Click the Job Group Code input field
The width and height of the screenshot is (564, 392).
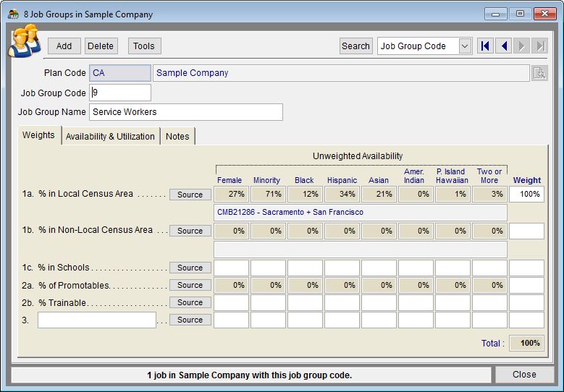120,93
